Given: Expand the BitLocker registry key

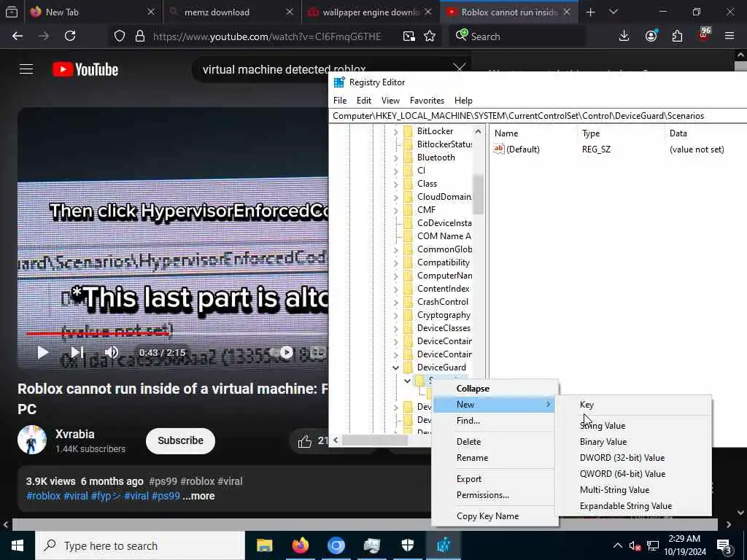Looking at the screenshot, I should pyautogui.click(x=396, y=131).
